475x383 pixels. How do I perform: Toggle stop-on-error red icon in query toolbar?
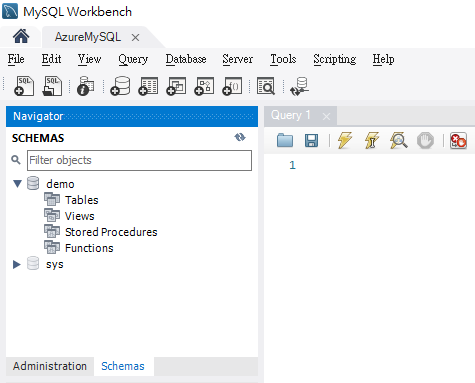point(458,140)
